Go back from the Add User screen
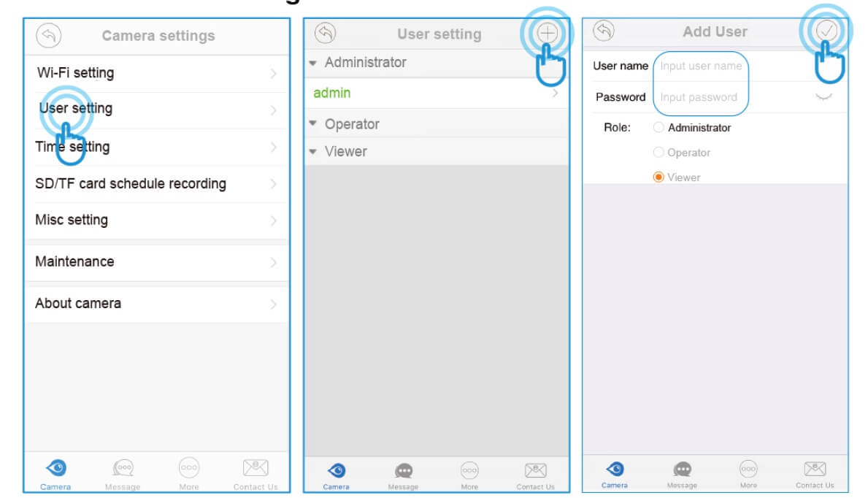The image size is (868, 498). (x=604, y=31)
